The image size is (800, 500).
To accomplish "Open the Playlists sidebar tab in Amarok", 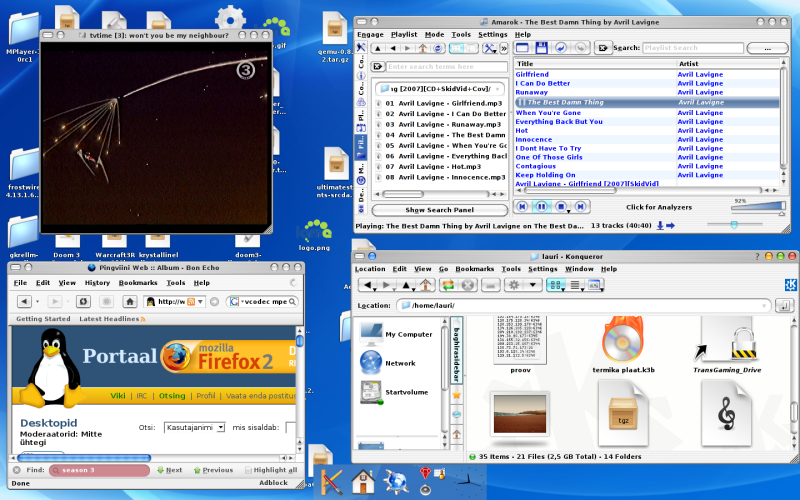I will tap(361, 121).
